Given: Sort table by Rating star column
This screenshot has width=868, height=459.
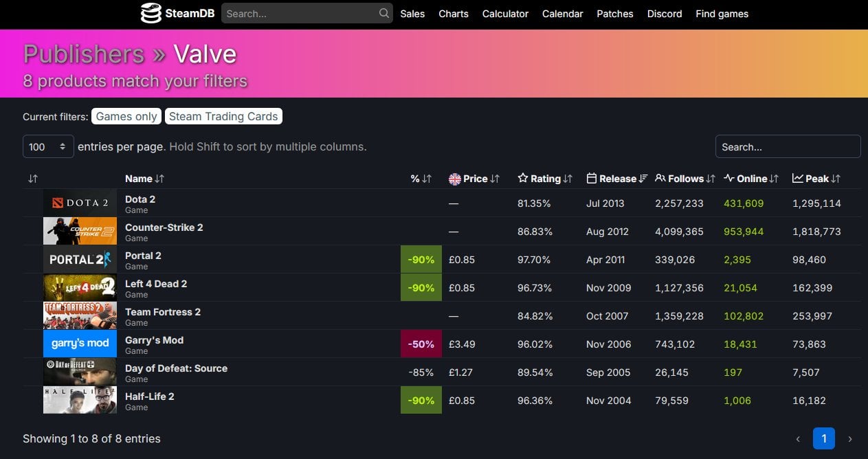Looking at the screenshot, I should point(545,179).
